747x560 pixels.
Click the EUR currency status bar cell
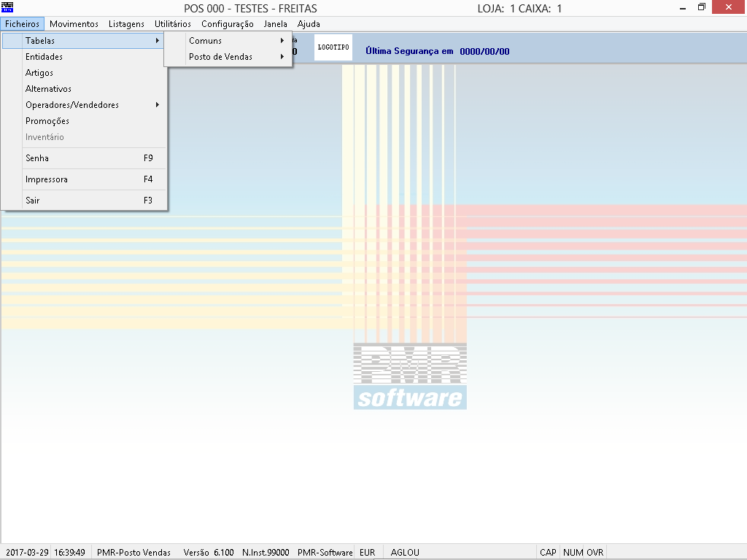point(368,553)
